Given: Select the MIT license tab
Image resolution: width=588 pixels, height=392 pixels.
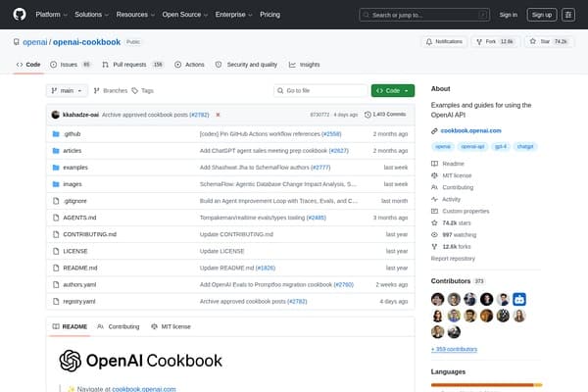Looking at the screenshot, I should 171,326.
